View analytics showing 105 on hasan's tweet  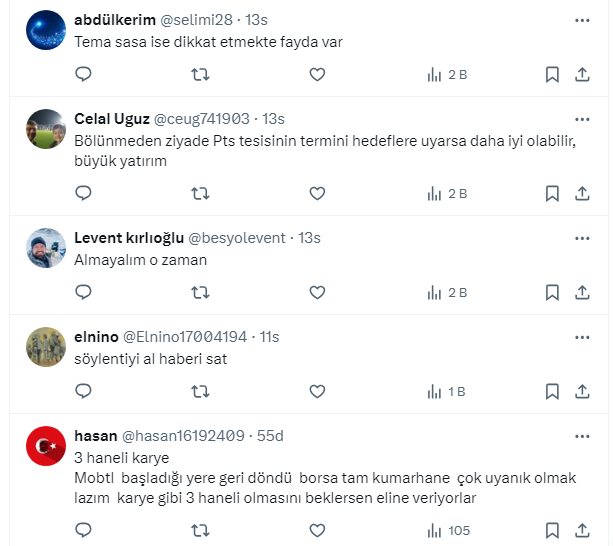click(449, 530)
